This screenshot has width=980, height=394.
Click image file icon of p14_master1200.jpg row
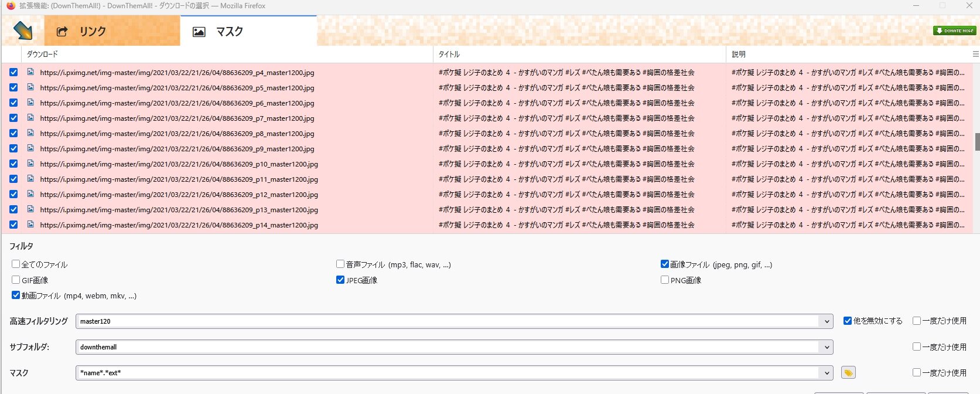[x=30, y=224]
